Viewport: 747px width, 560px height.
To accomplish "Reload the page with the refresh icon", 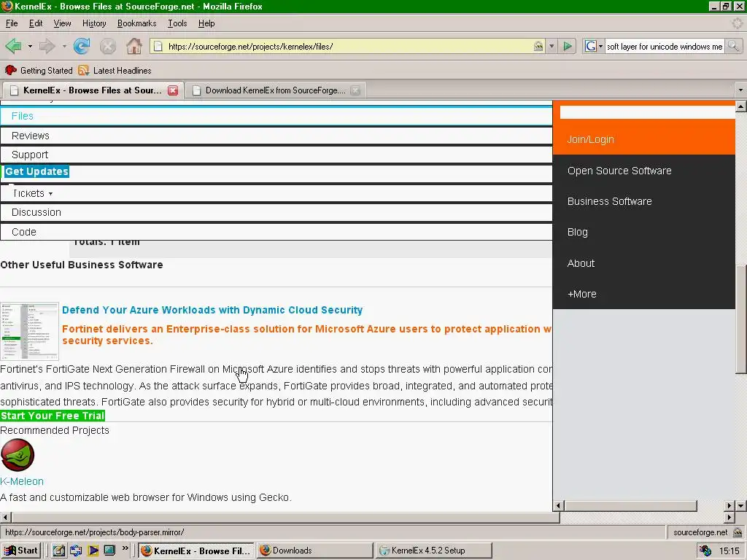I will [x=82, y=46].
